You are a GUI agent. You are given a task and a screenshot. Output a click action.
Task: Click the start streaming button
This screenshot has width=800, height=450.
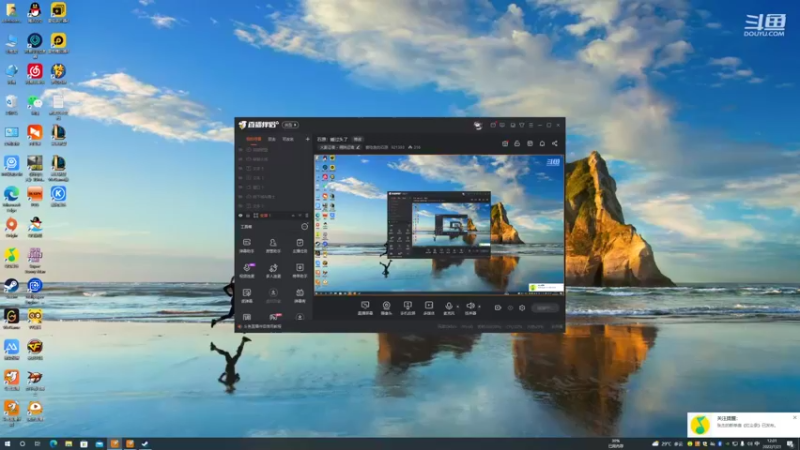(544, 308)
